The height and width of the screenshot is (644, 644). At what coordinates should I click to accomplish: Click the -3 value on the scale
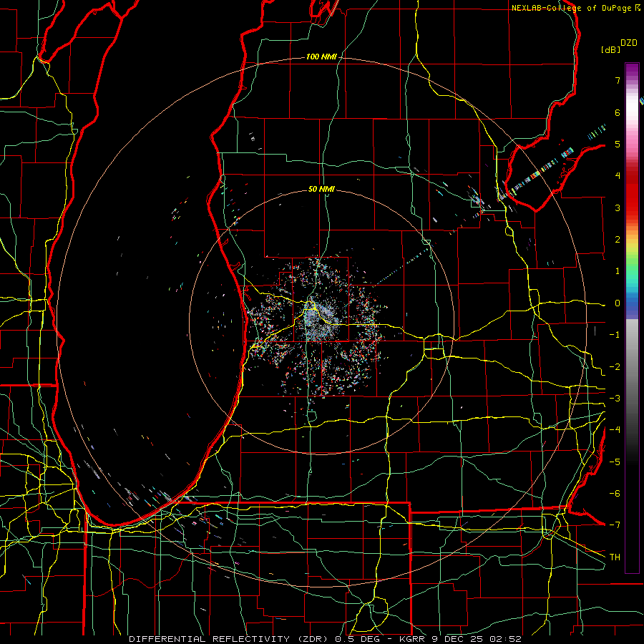pyautogui.click(x=615, y=399)
